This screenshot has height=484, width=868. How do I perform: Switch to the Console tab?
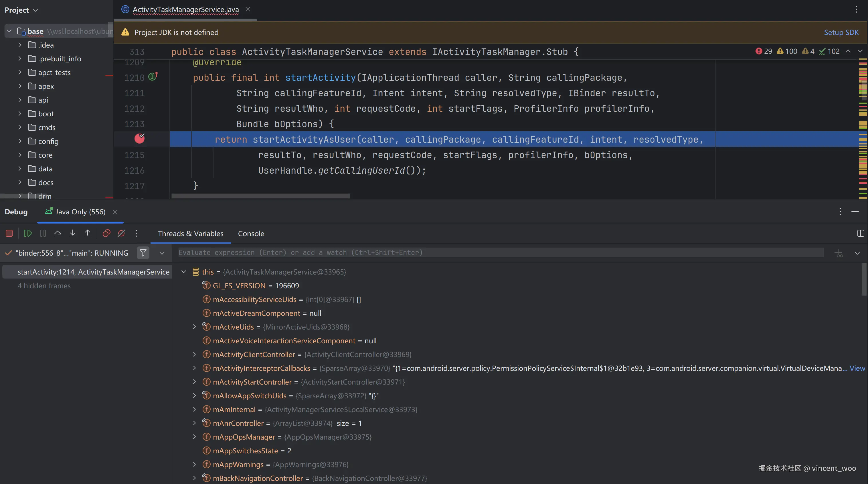[251, 233]
